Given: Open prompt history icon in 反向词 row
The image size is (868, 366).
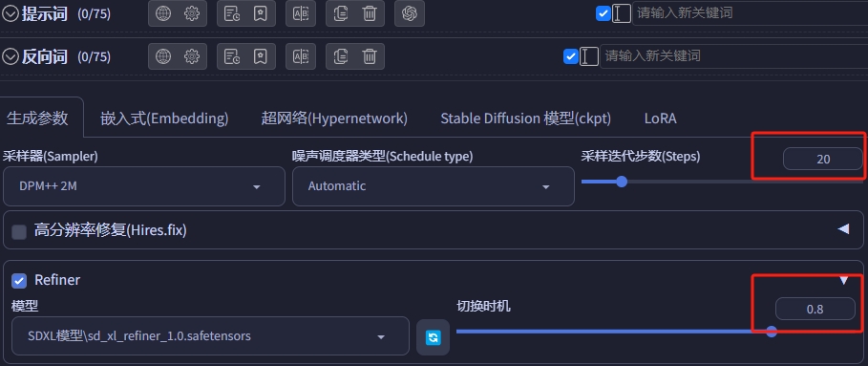Looking at the screenshot, I should click(x=232, y=56).
